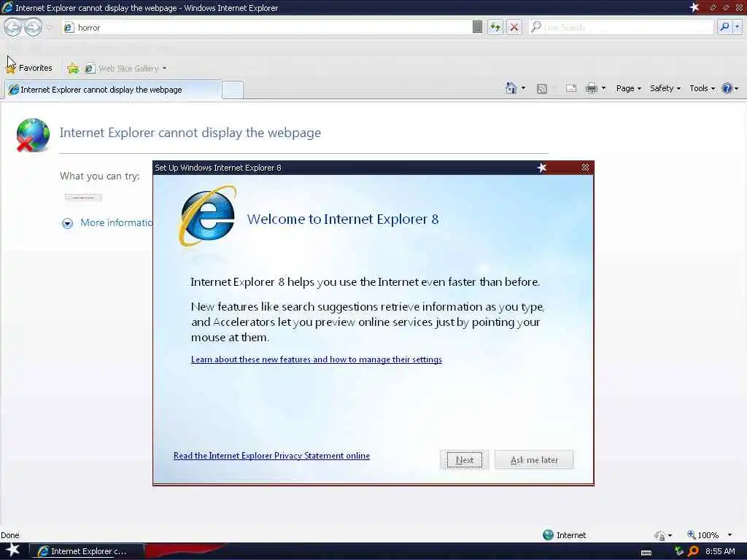
Task: Click Add to Favorites Bar star icon
Action: 73,69
